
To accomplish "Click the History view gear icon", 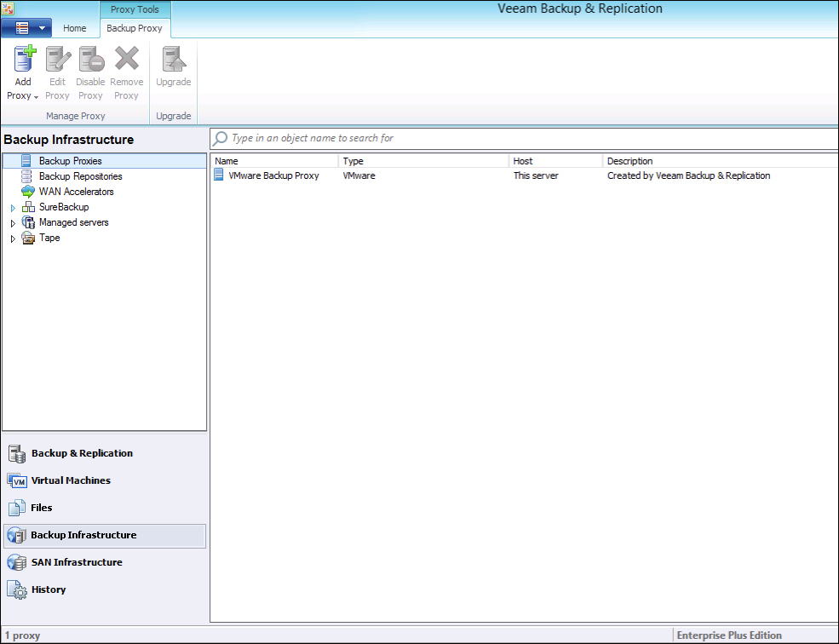I will pos(16,589).
